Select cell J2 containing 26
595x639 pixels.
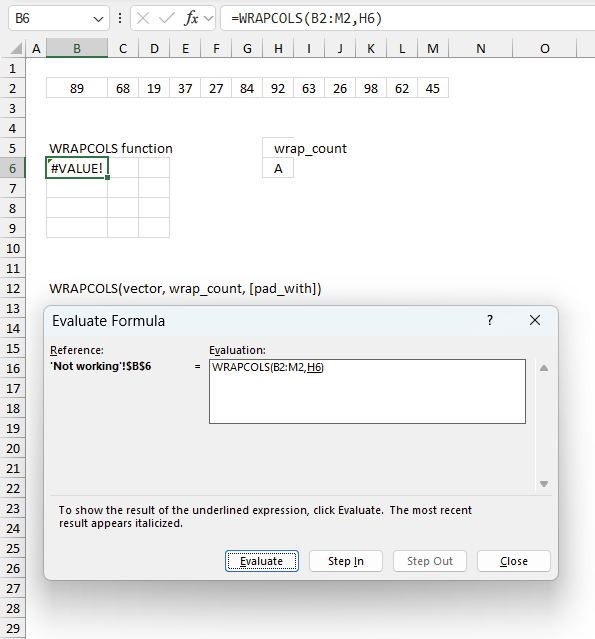pos(340,88)
